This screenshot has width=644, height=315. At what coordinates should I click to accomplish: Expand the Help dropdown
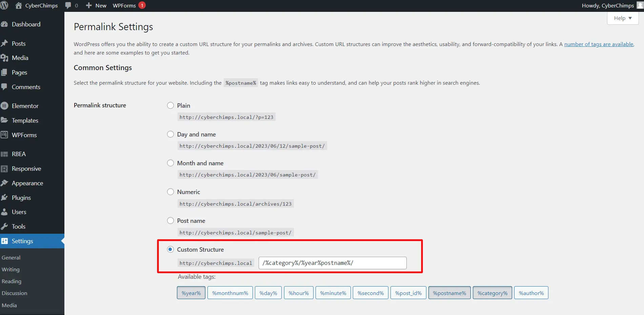pyautogui.click(x=623, y=18)
